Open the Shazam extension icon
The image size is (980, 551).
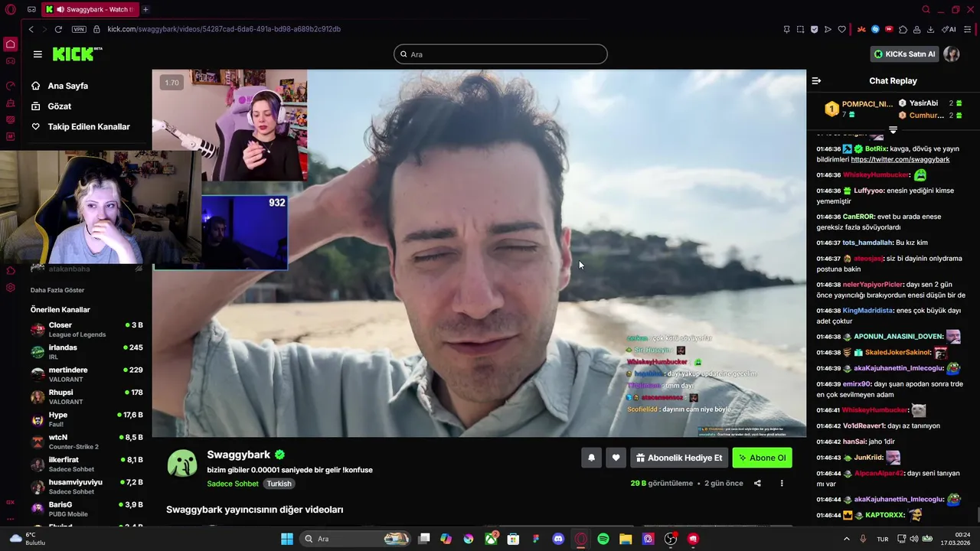[x=875, y=29]
